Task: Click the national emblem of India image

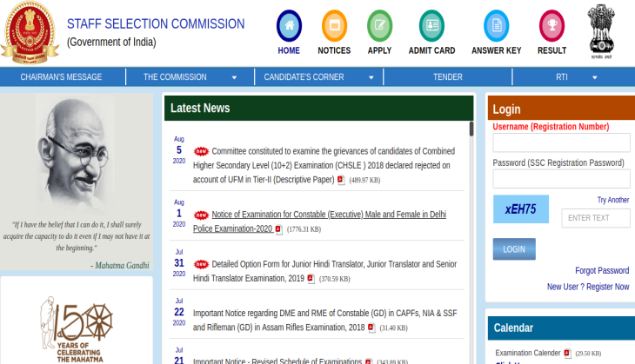Action: 601,31
